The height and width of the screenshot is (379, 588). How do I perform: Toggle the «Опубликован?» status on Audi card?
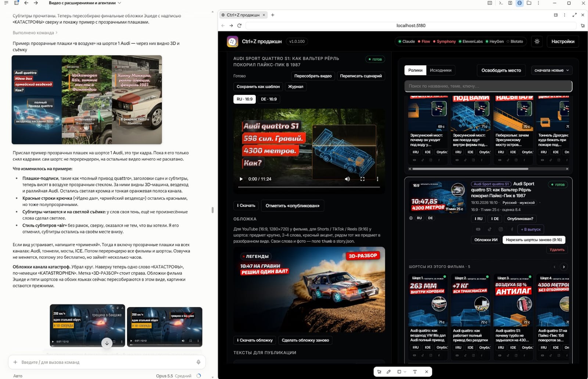pyautogui.click(x=520, y=219)
